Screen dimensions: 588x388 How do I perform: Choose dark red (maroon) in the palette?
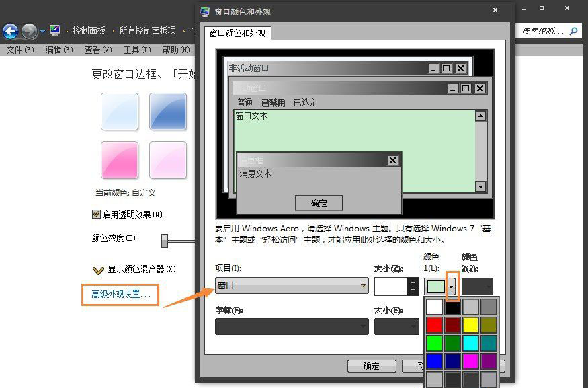(x=452, y=325)
